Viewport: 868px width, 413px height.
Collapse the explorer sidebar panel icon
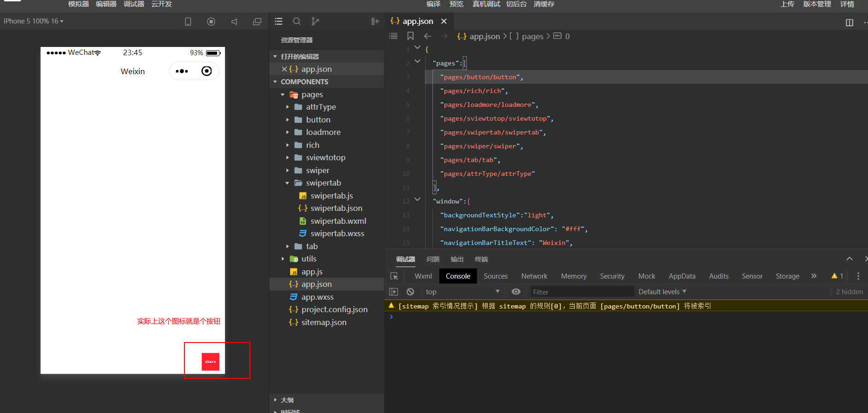tap(375, 21)
